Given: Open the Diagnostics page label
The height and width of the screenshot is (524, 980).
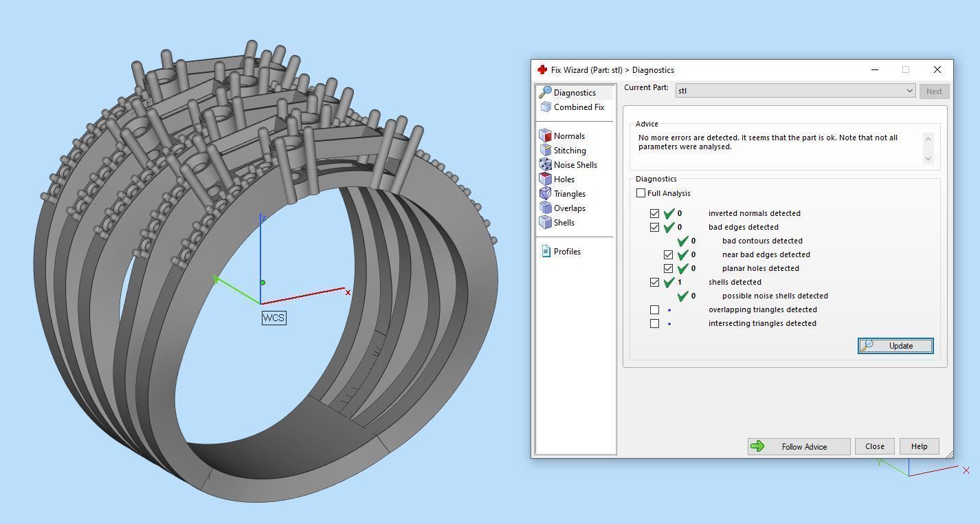Looking at the screenshot, I should pyautogui.click(x=575, y=93).
